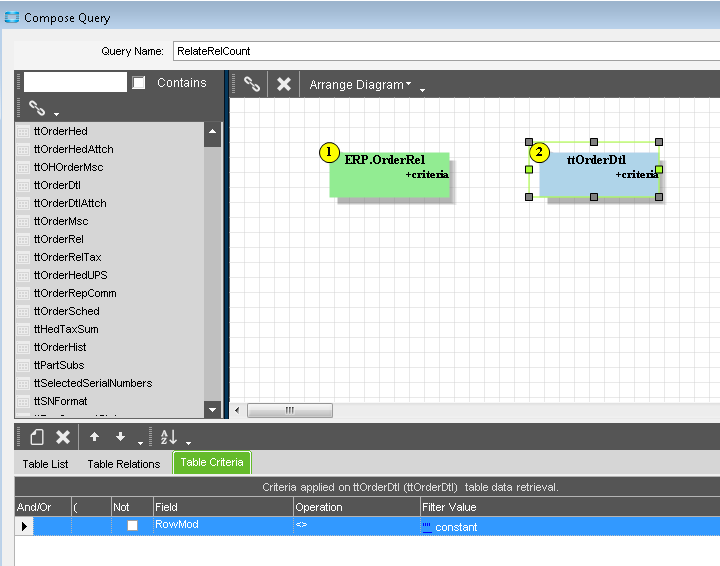Click table icon next to ttOrderHist
Viewport: 720px width, 566px height.
[23, 347]
